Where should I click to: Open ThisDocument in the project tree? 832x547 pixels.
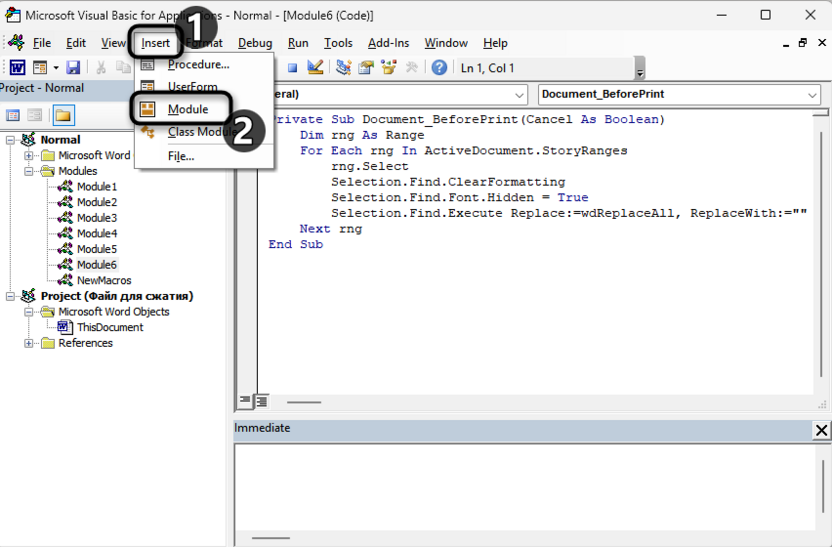(x=109, y=327)
